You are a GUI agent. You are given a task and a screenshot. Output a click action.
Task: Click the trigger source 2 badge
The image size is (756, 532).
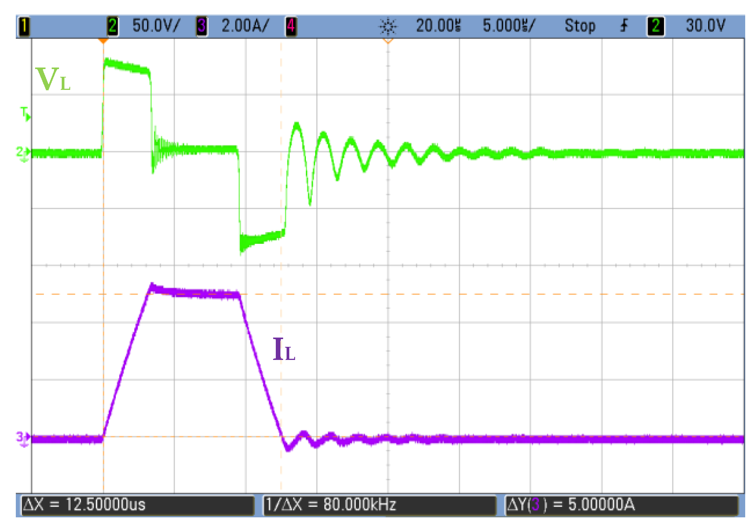655,26
